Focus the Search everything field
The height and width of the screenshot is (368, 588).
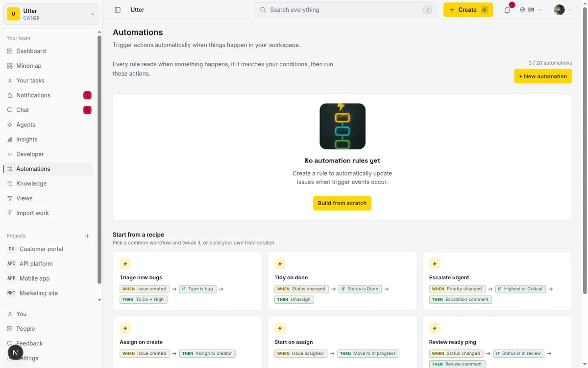345,10
